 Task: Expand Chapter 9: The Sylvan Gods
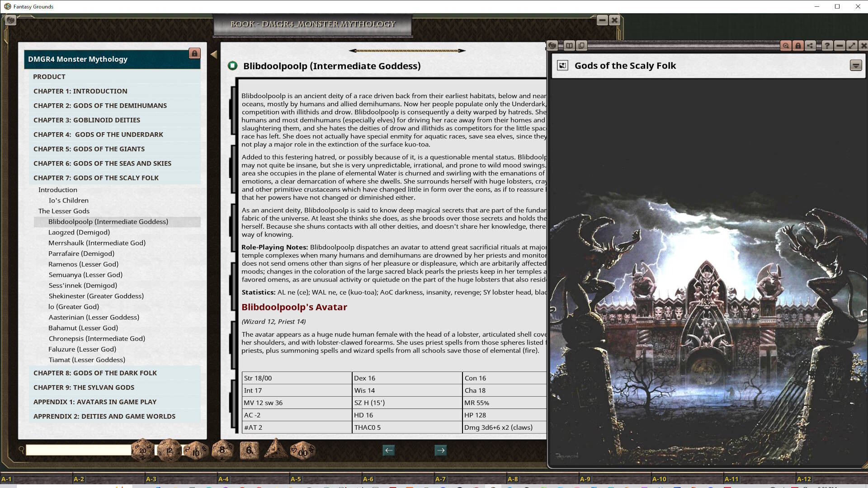pyautogui.click(x=115, y=388)
